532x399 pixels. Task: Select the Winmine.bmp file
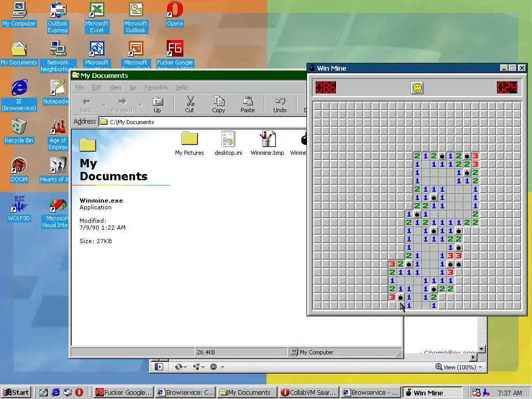[268, 143]
